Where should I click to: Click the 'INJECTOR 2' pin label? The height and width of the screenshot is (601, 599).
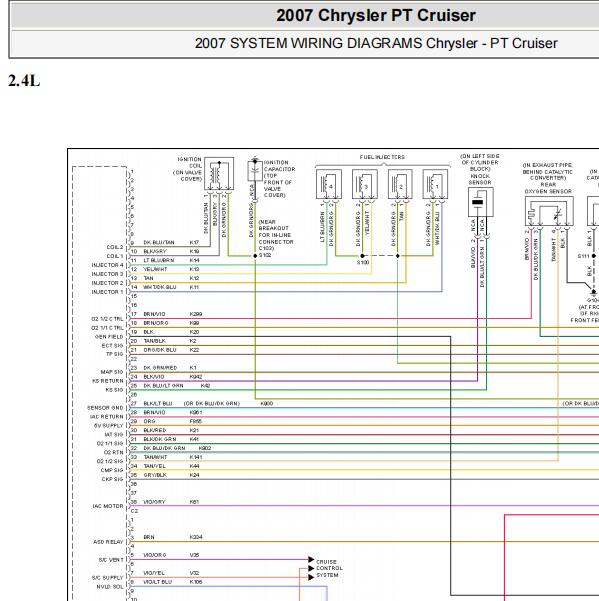[x=107, y=283]
